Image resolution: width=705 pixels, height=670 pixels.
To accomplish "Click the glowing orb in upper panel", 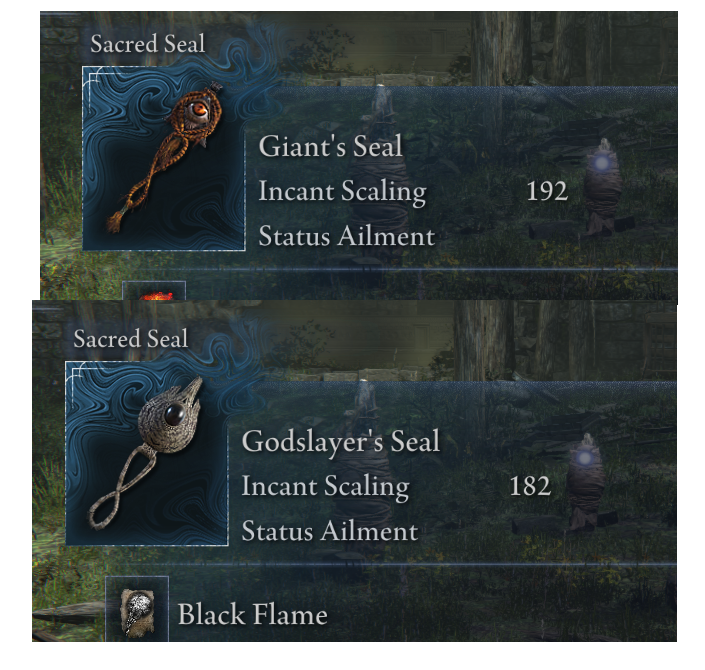I will click(602, 163).
